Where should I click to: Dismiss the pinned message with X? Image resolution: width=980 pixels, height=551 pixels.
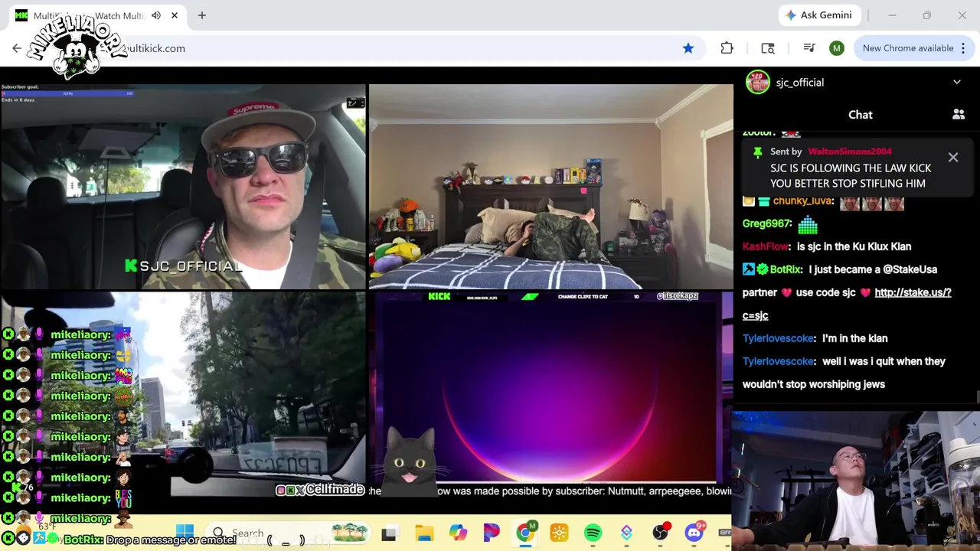coord(953,158)
